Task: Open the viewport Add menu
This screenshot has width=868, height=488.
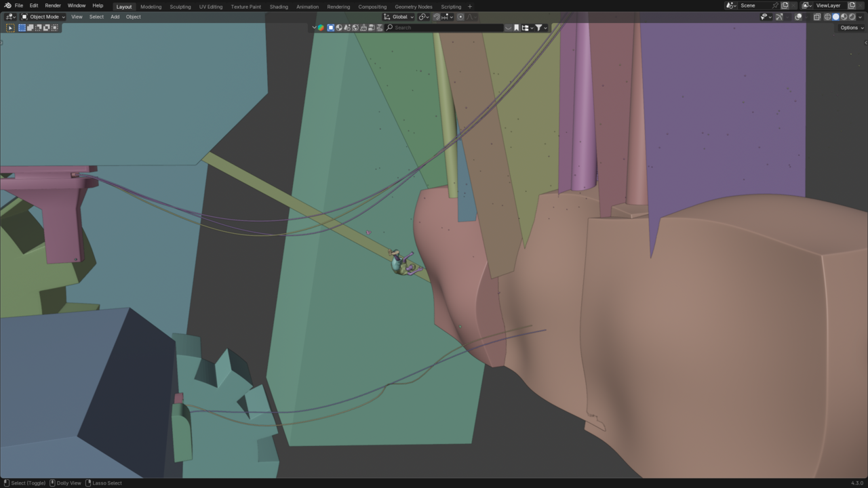Action: click(x=115, y=17)
